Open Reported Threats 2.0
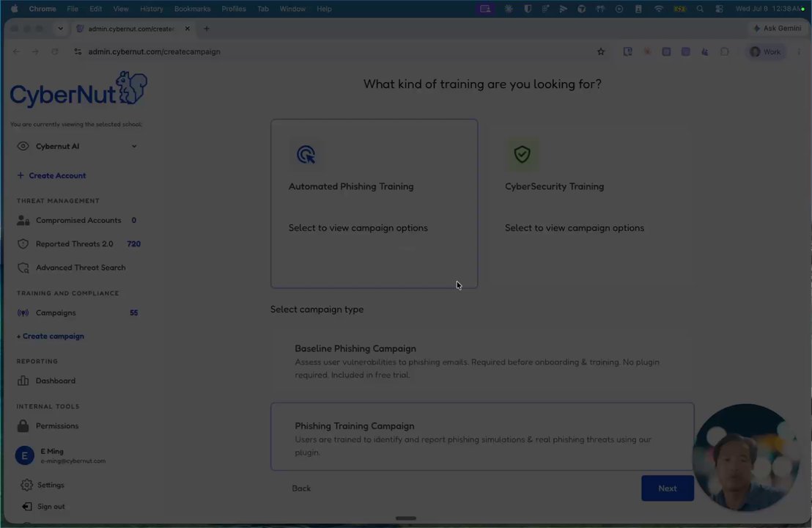Screen dimensions: 812x528 coord(74,244)
